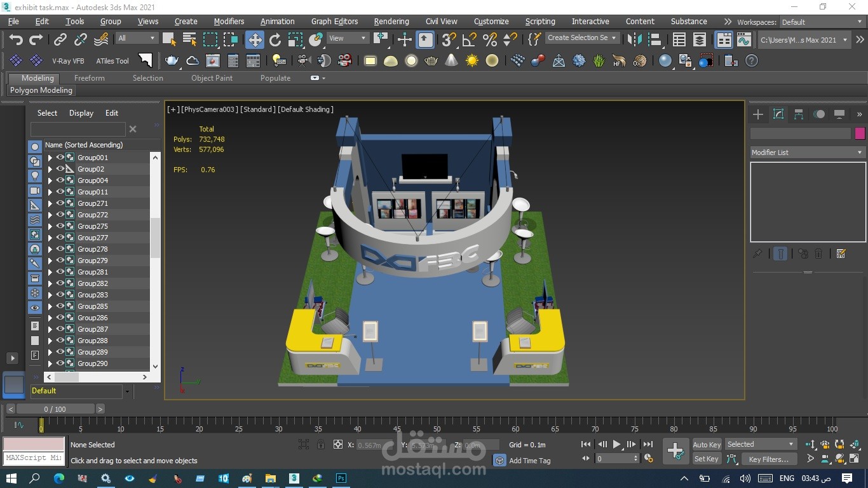Open the Create tab in command panel
Image resolution: width=868 pixels, height=488 pixels.
(758, 114)
